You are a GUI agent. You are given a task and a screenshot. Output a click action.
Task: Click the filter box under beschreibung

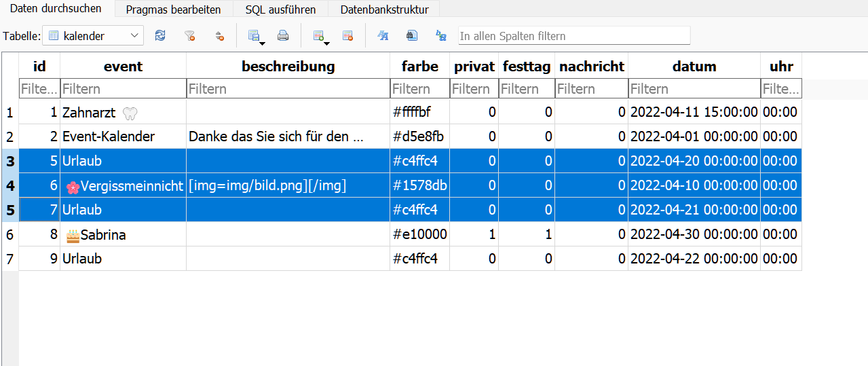[x=288, y=89]
